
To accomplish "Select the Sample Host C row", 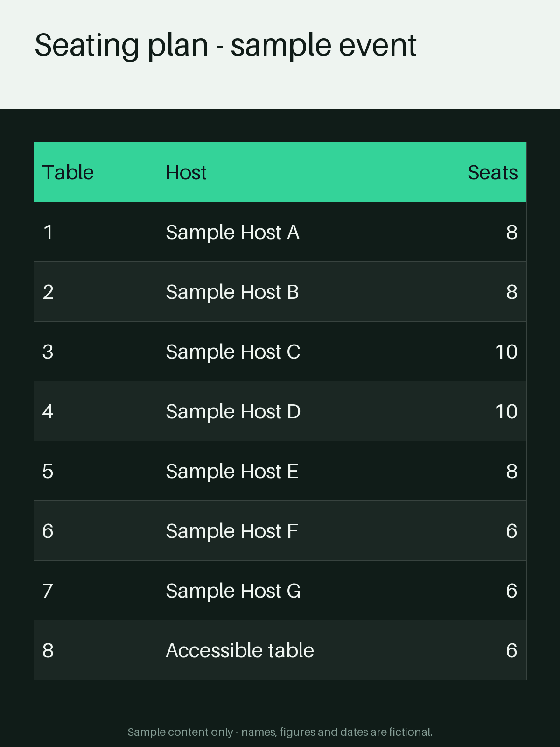I will [280, 352].
